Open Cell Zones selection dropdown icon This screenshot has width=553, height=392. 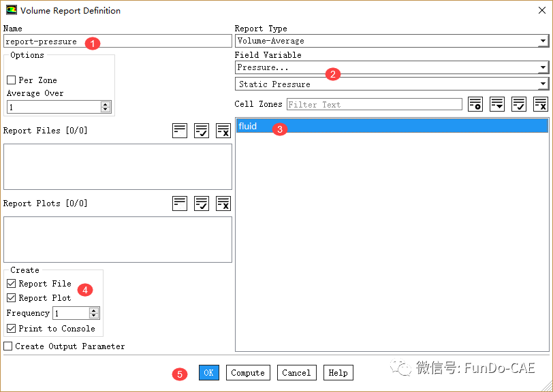tap(497, 104)
